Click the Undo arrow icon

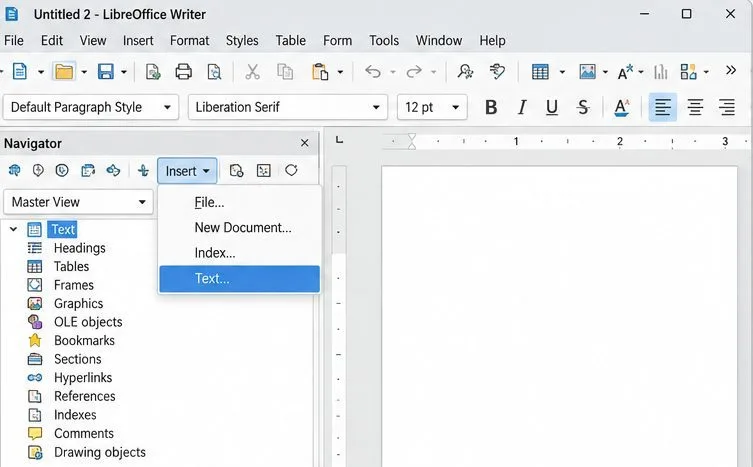click(x=373, y=72)
